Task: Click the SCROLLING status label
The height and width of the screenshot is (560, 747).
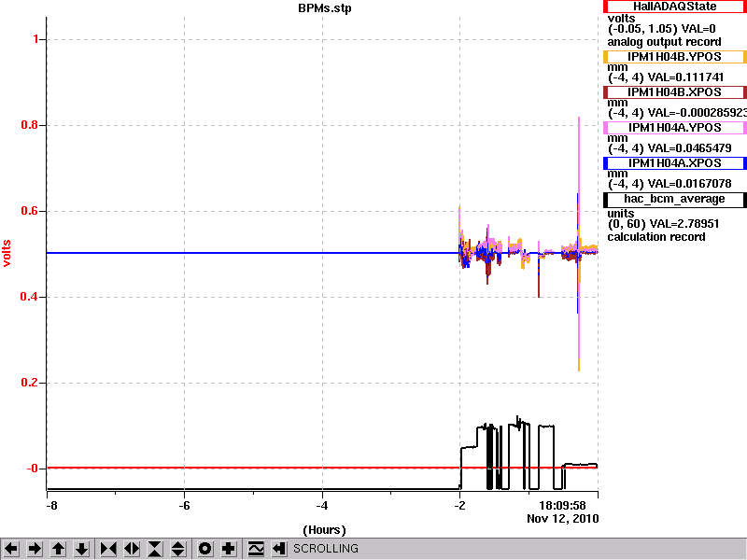Action: (326, 549)
